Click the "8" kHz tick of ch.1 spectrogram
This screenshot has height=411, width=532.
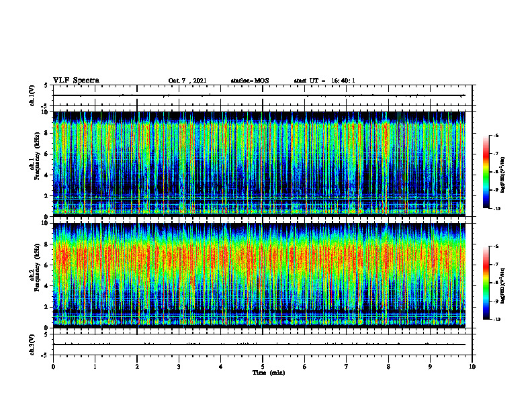pyautogui.click(x=47, y=133)
